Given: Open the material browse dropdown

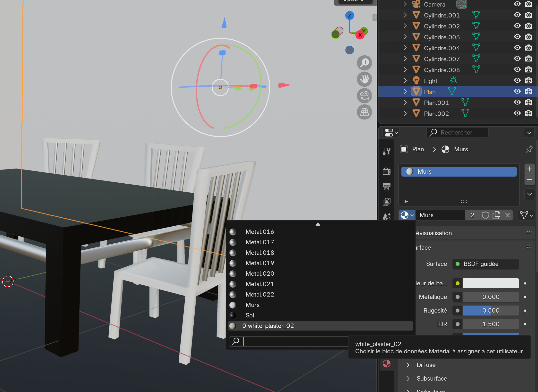Looking at the screenshot, I should [x=407, y=215].
